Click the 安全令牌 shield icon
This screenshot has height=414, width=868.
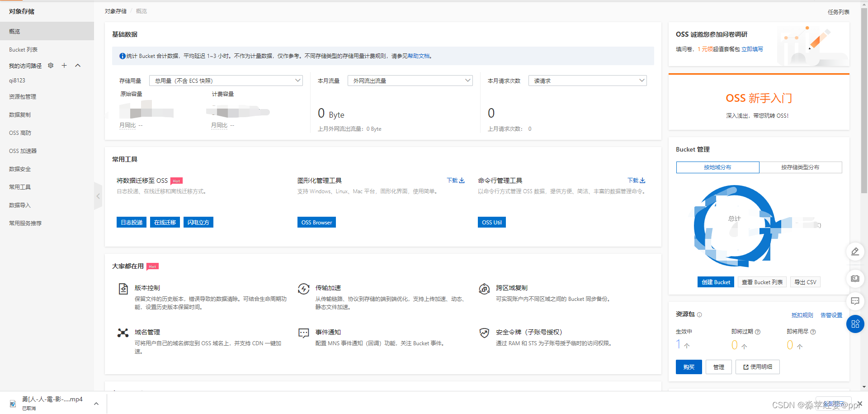[x=484, y=333]
